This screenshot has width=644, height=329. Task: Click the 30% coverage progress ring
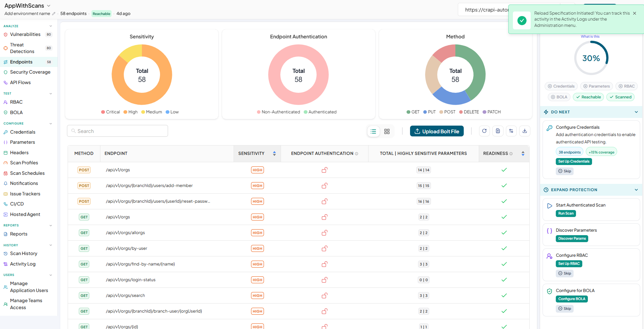(x=591, y=58)
